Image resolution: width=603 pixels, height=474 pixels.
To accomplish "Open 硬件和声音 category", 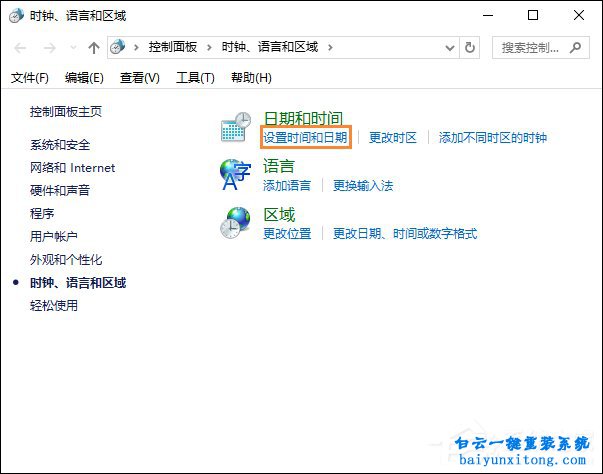I will [60, 191].
